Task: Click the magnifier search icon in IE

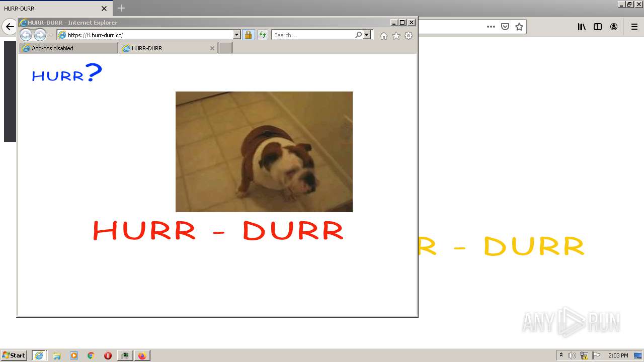Action: click(358, 35)
